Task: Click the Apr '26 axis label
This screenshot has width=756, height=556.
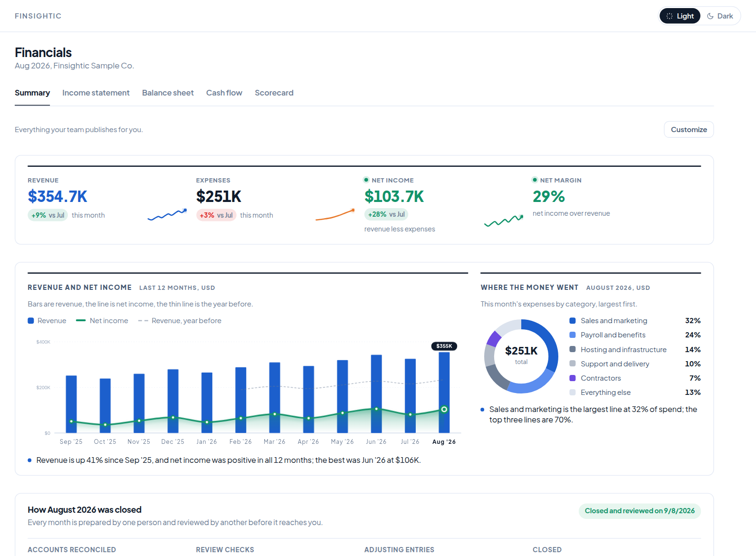Action: point(308,441)
